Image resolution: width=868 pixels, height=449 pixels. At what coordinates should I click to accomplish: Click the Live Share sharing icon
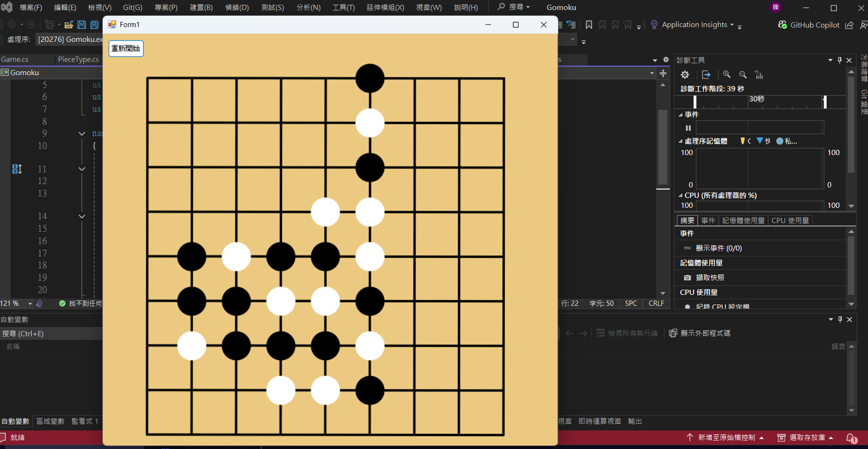[x=850, y=25]
